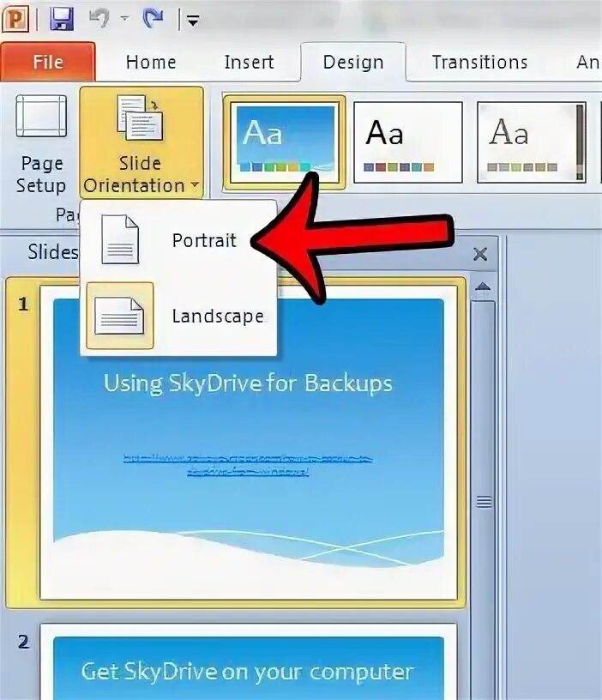Apply the plain white Office theme
The width and height of the screenshot is (602, 700).
tap(408, 142)
